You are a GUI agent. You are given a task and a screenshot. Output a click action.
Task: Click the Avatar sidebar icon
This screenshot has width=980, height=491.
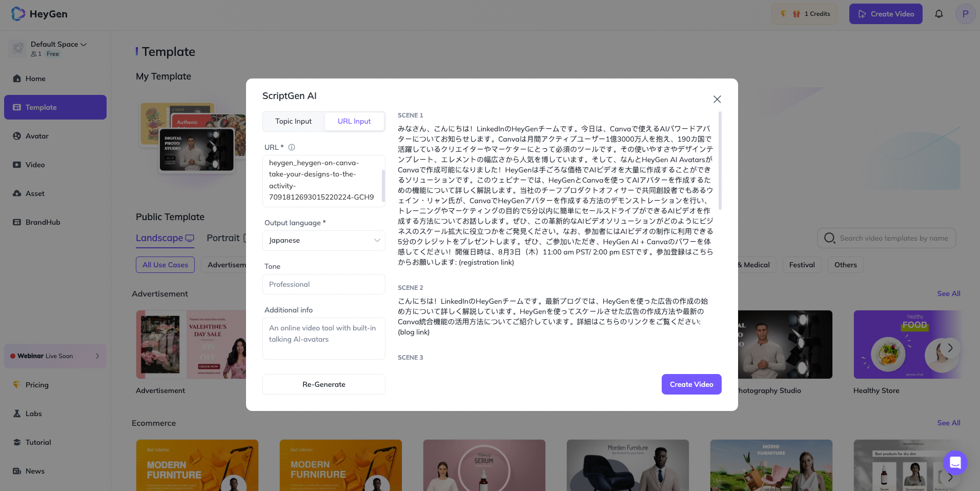[x=17, y=136]
